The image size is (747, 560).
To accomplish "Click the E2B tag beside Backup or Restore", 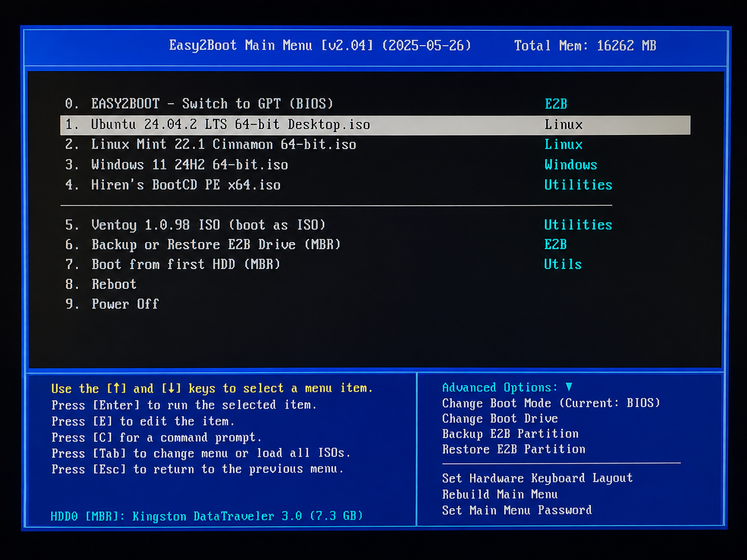I will tap(556, 244).
